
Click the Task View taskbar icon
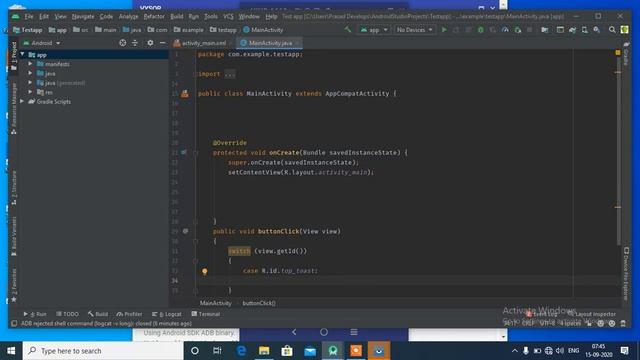tap(217, 351)
